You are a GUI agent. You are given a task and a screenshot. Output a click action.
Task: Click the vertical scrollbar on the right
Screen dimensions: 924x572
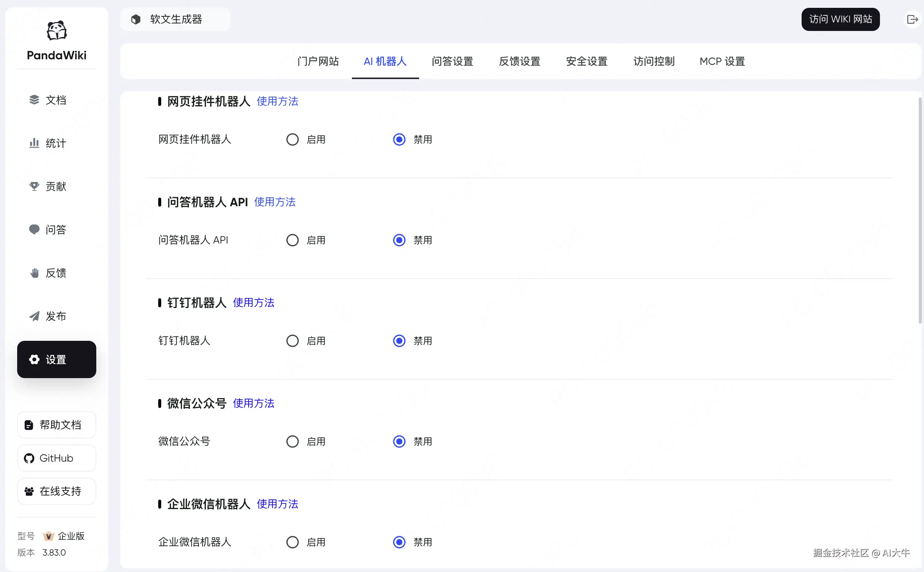[x=920, y=210]
